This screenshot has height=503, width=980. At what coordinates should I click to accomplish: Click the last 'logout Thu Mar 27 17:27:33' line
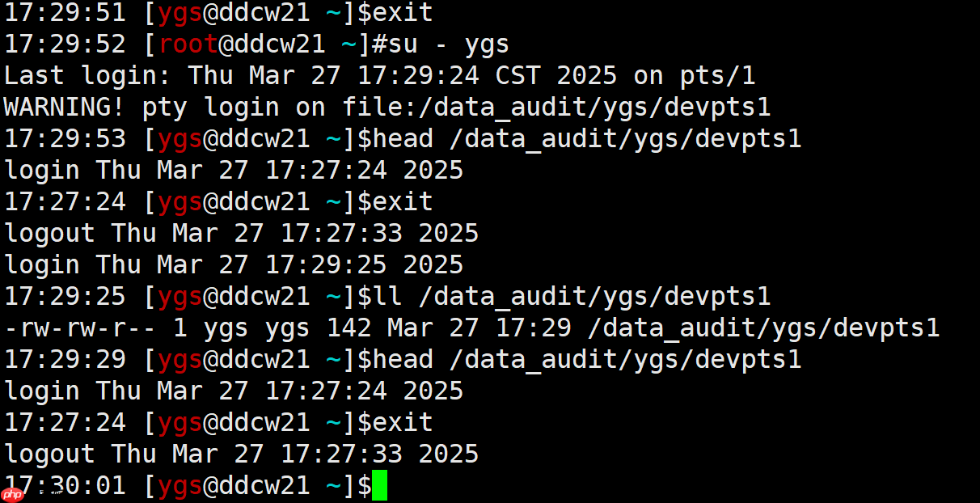[242, 454]
